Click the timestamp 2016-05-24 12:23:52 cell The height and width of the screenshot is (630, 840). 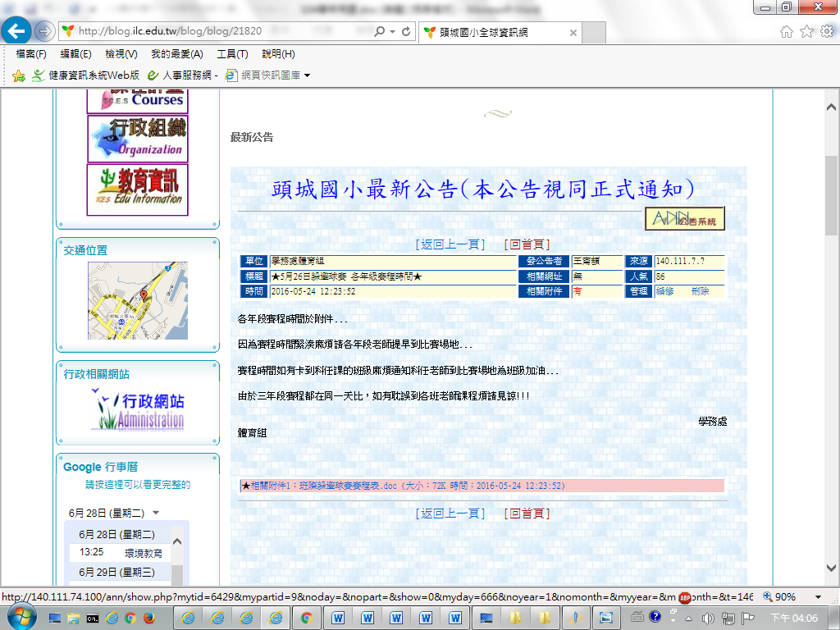pos(393,291)
